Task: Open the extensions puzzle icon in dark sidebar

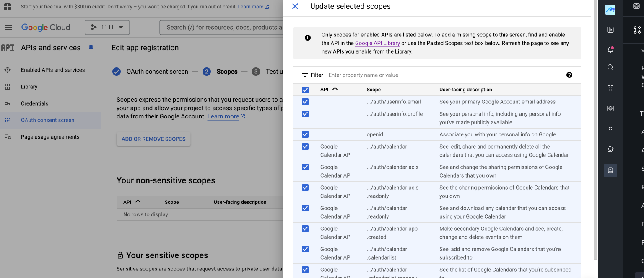Action: (610, 149)
